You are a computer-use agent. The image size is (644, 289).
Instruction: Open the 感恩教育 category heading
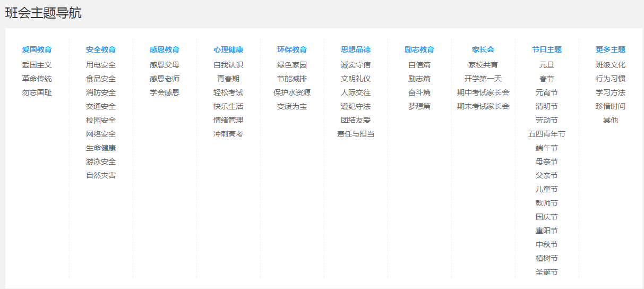point(165,49)
